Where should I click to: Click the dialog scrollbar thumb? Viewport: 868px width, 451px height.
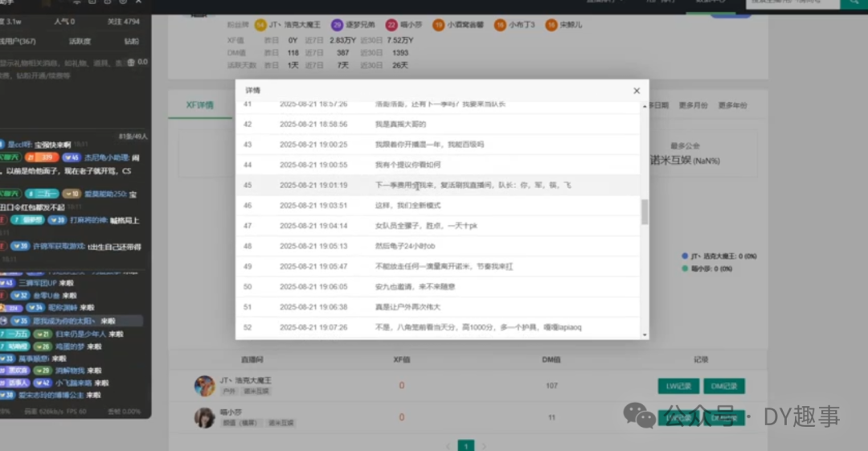[x=645, y=211]
